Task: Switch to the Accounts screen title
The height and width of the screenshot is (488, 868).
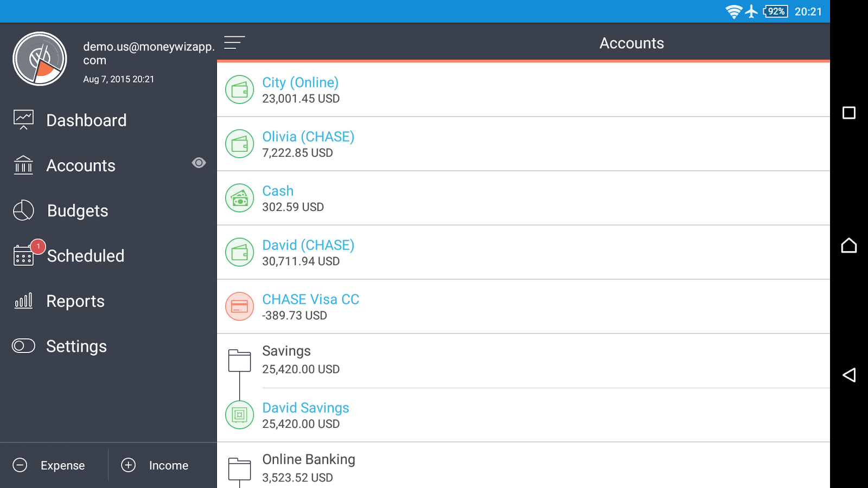Action: [x=631, y=43]
